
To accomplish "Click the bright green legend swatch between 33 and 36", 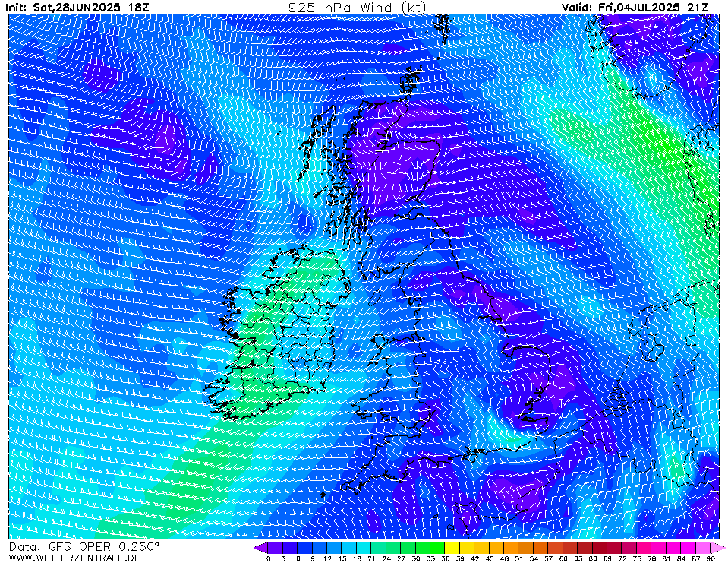I will (x=438, y=548).
